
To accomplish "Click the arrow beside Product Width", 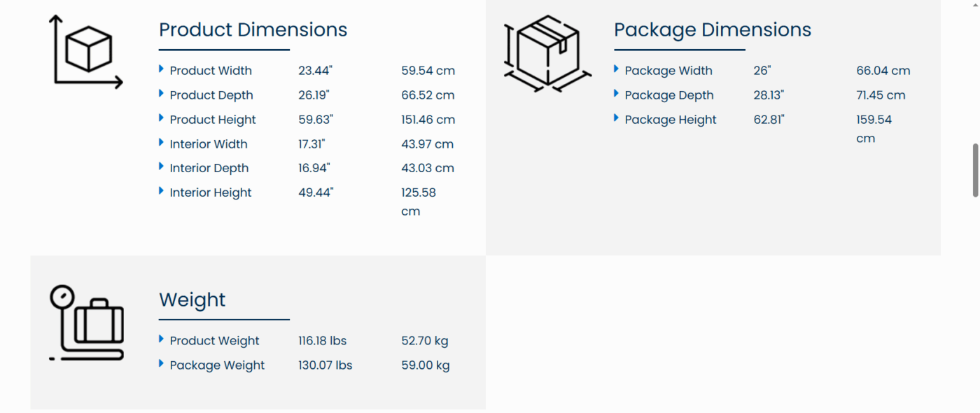I will pyautogui.click(x=162, y=69).
